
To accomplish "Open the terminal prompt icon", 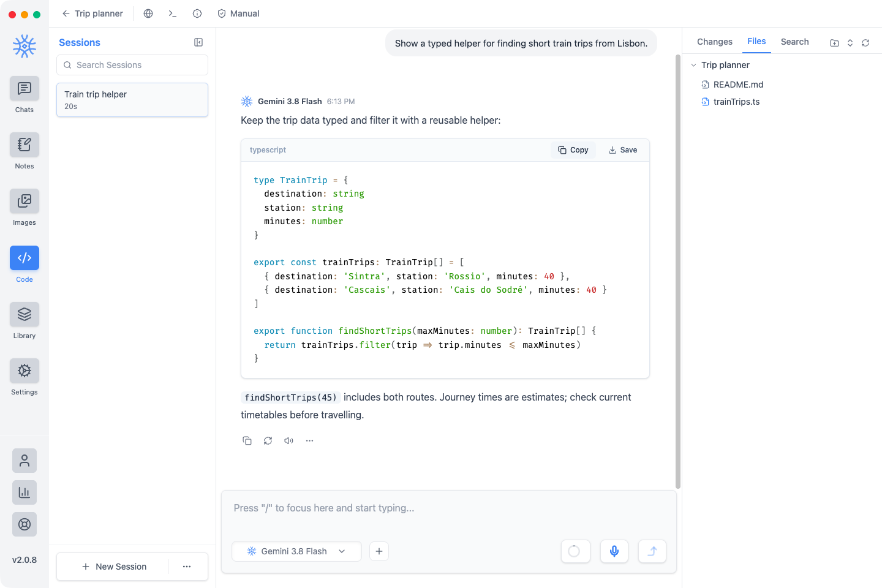I will point(173,13).
